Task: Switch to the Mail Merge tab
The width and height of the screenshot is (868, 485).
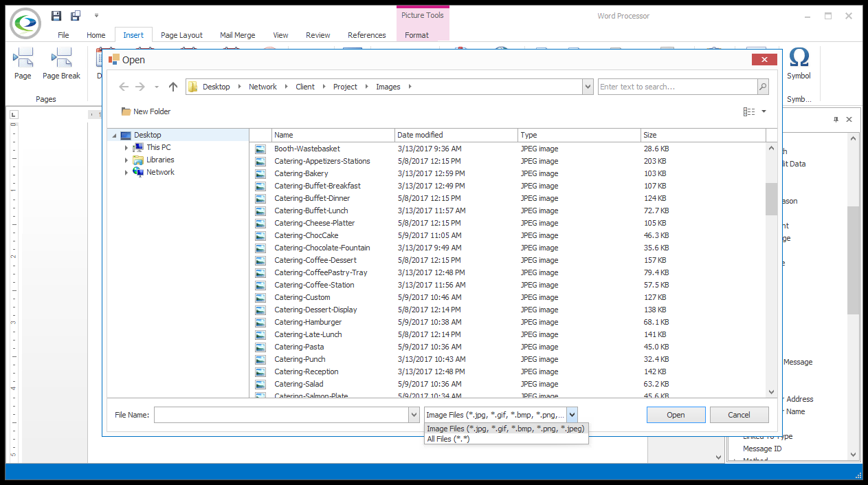Action: pos(237,35)
